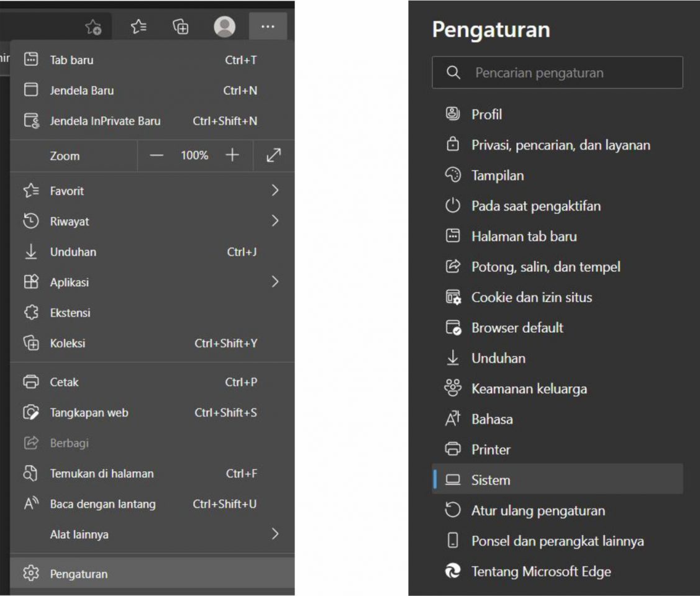Click the Pencarian pengaturan search field
The width and height of the screenshot is (700, 596).
click(557, 73)
